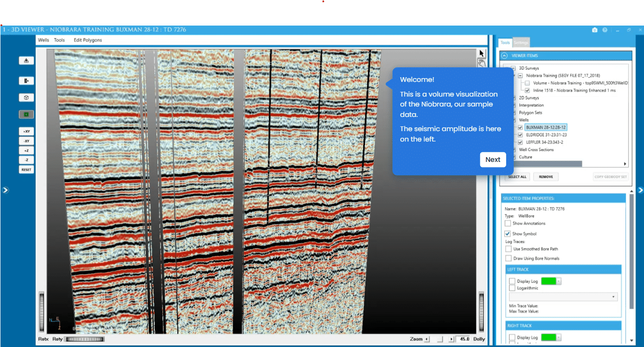
Task: Click the panel export icon below the download button
Action: click(x=26, y=80)
